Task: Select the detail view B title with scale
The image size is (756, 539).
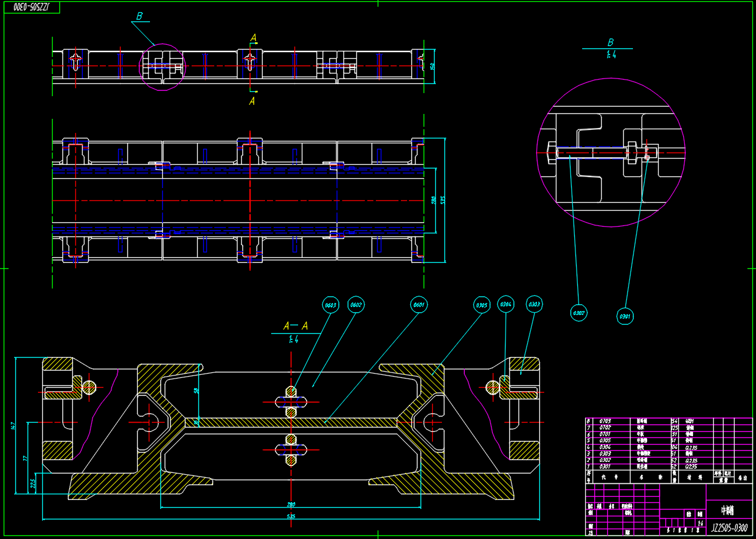Action: [610, 48]
